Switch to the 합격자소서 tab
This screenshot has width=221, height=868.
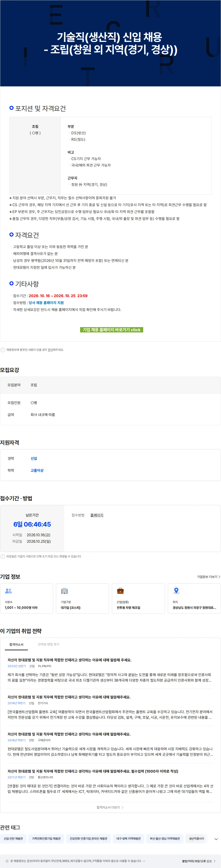[16, 644]
